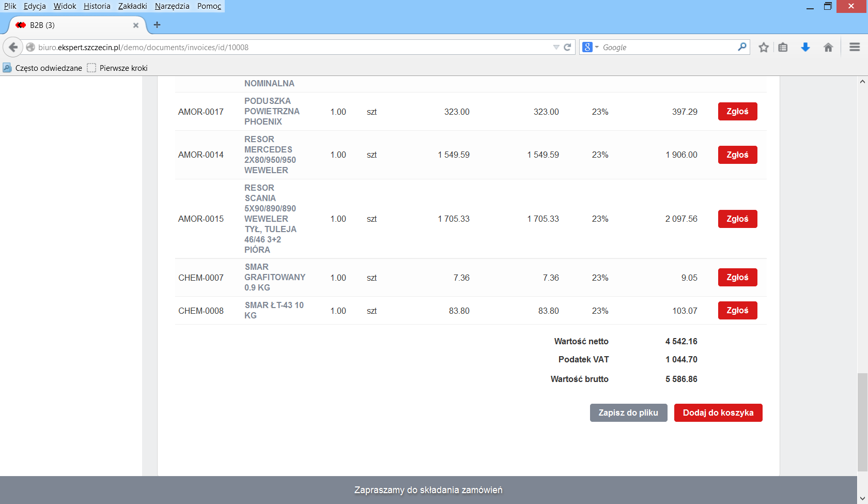Image resolution: width=868 pixels, height=504 pixels.
Task: Open the Pomoc menu
Action: point(209,6)
